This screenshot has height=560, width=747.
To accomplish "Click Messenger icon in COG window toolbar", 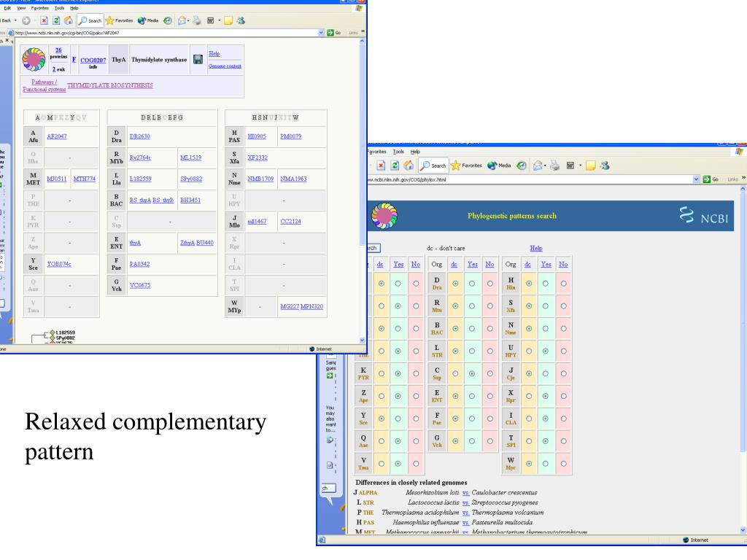I will coord(241,20).
